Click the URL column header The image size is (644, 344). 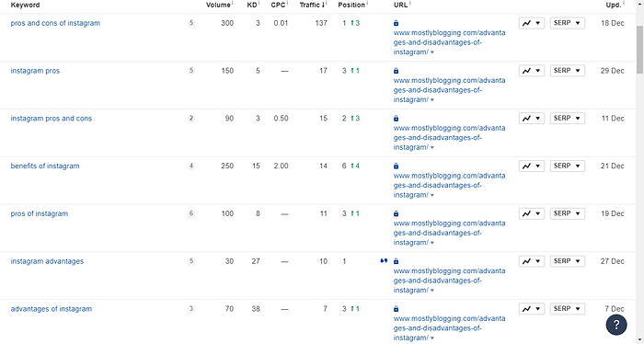[400, 5]
